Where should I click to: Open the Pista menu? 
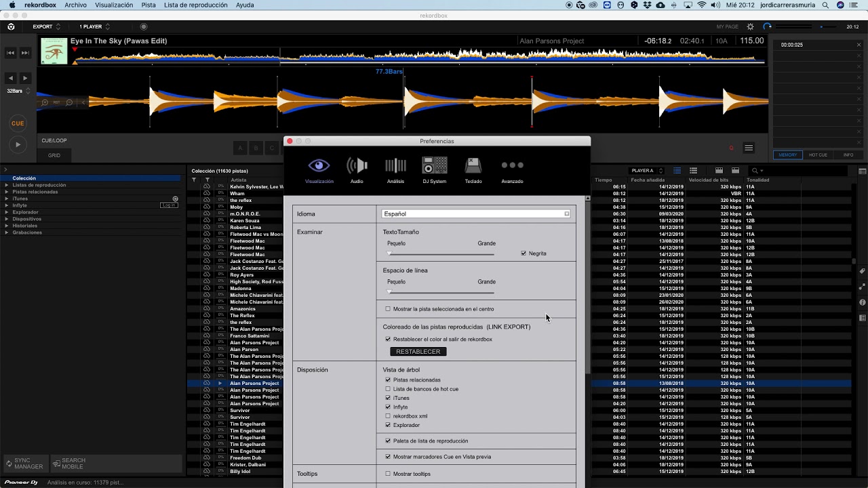coord(149,5)
